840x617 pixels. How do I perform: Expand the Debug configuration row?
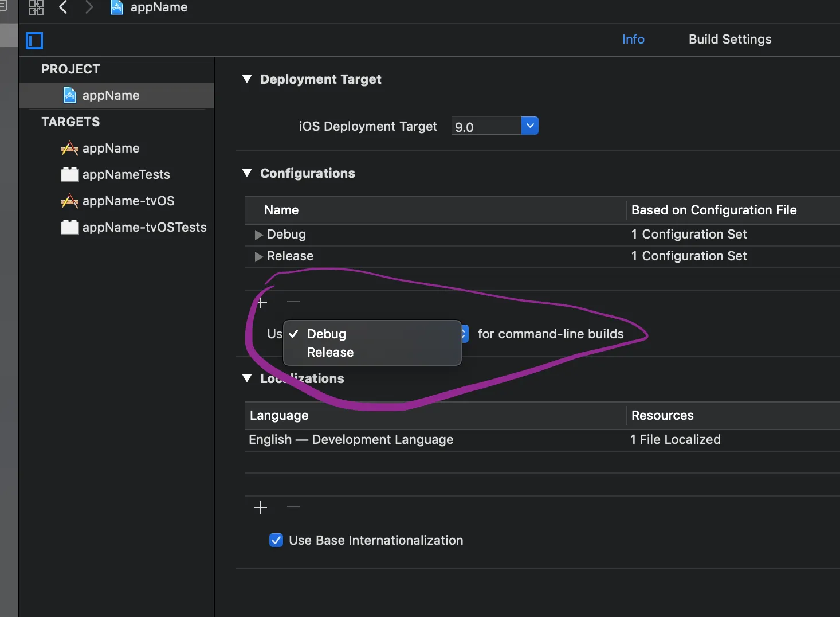point(258,235)
